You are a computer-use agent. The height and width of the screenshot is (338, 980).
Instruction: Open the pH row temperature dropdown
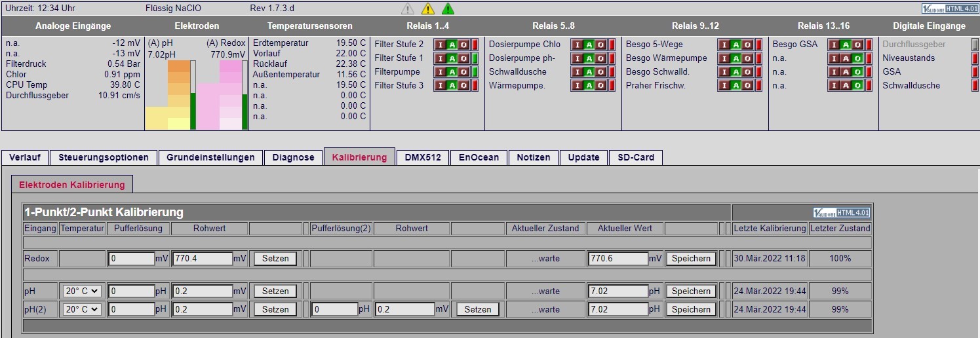pyautogui.click(x=81, y=291)
